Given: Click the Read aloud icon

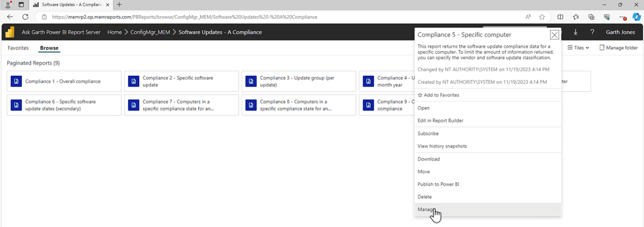Looking at the screenshot, I should 528,17.
